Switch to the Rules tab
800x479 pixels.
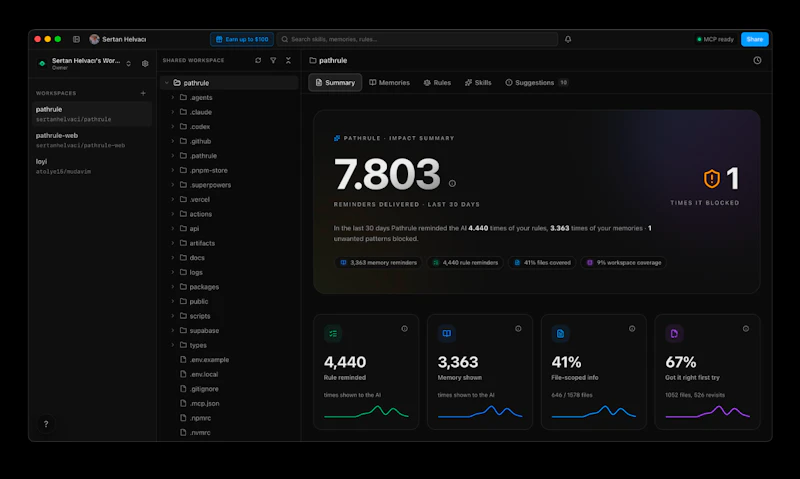pos(437,83)
